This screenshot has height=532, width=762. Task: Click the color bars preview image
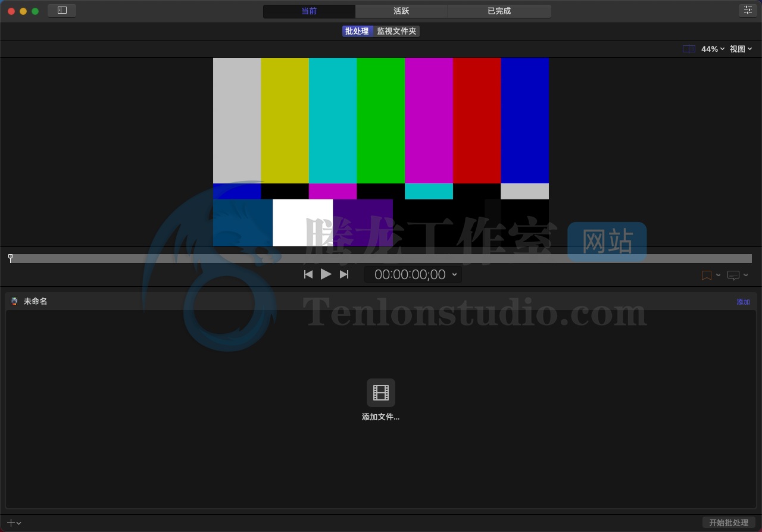[381, 152]
